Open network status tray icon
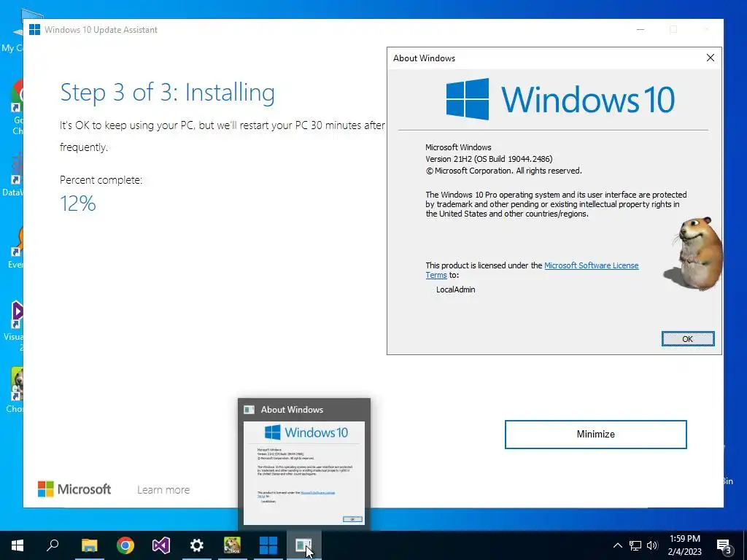 [x=635, y=545]
